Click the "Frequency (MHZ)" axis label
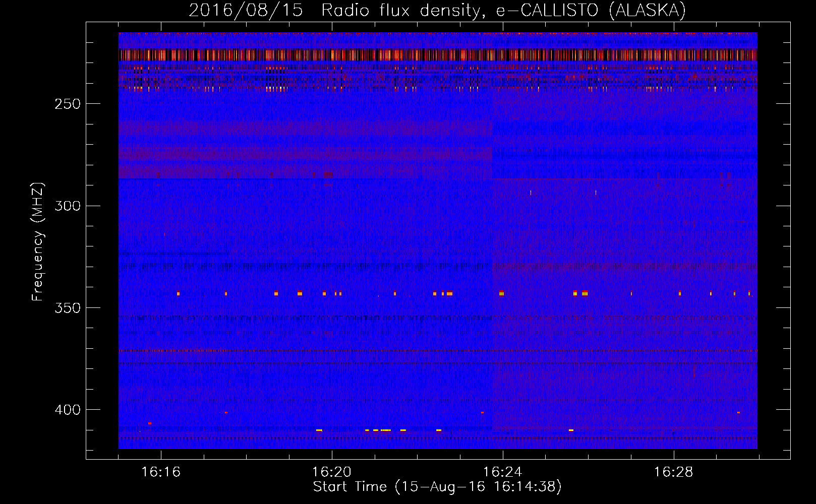The height and width of the screenshot is (504, 816). coord(38,242)
